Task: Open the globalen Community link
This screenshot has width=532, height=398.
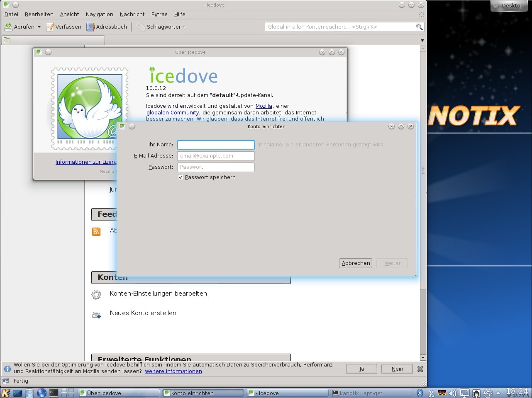Action: tap(173, 113)
